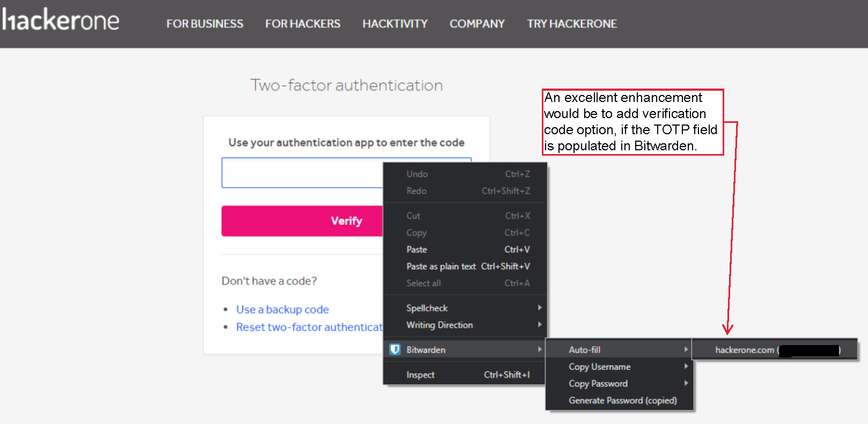Screen dimensions: 868x424
Task: Follow the 'Use a backup code' link
Action: pyautogui.click(x=282, y=310)
